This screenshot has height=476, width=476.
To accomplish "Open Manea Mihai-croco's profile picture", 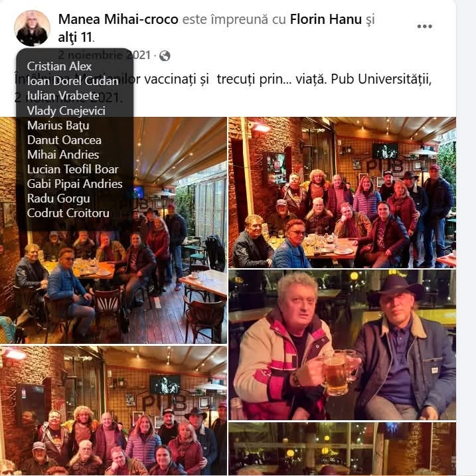I will click(x=32, y=28).
